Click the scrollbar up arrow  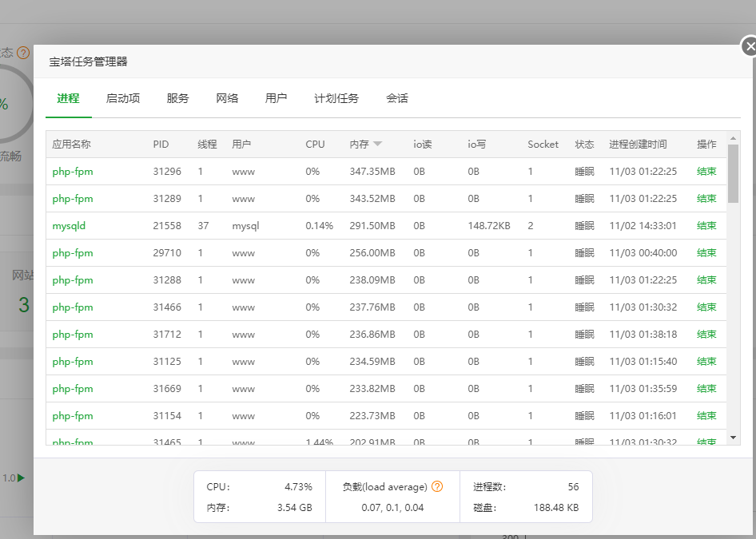tap(733, 138)
